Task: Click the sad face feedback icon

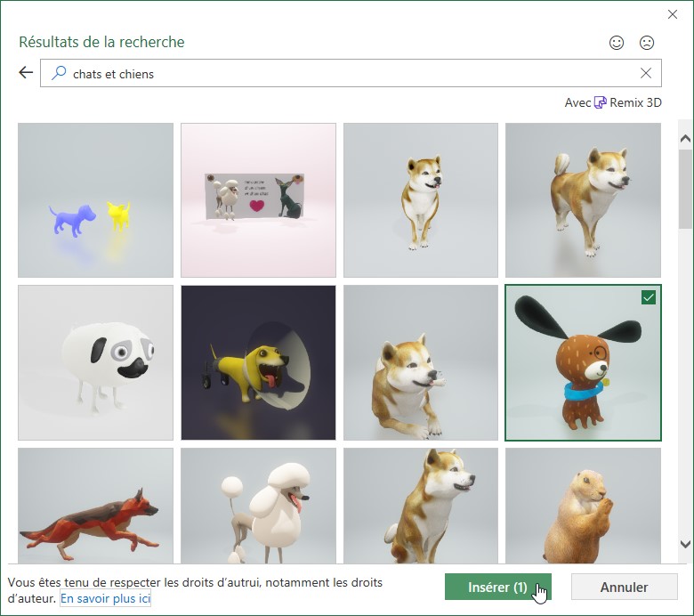Action: coord(647,43)
